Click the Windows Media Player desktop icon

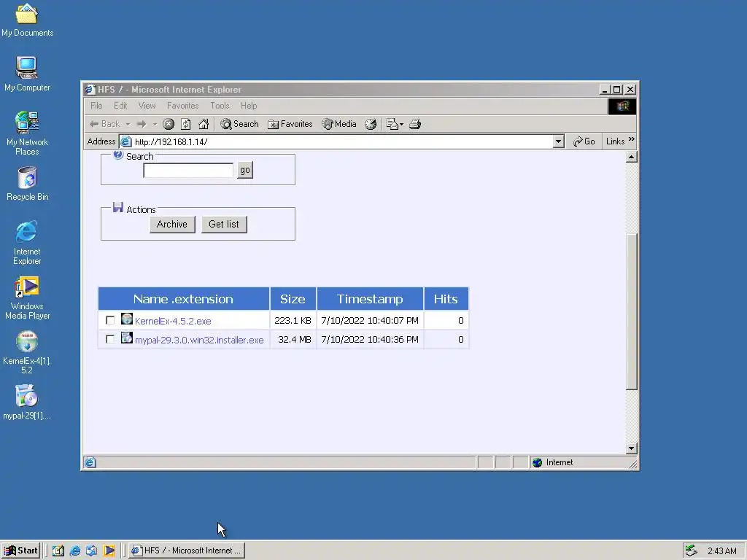(27, 298)
